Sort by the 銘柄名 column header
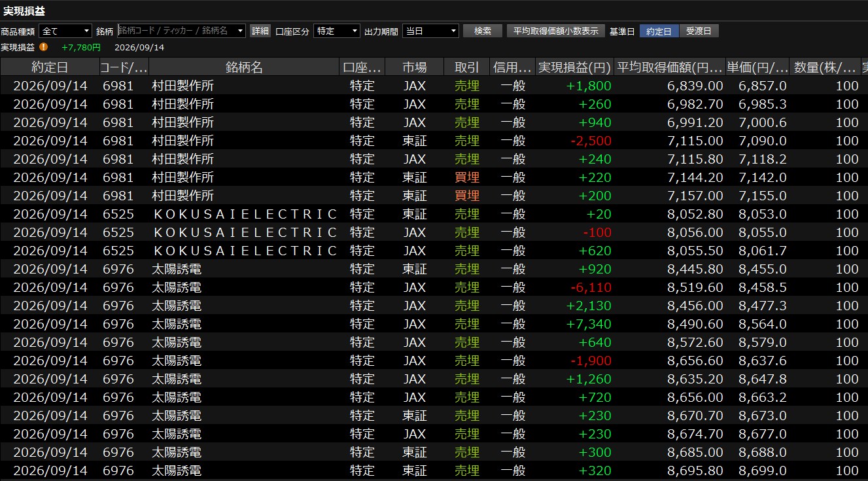The image size is (868, 481). coord(244,67)
